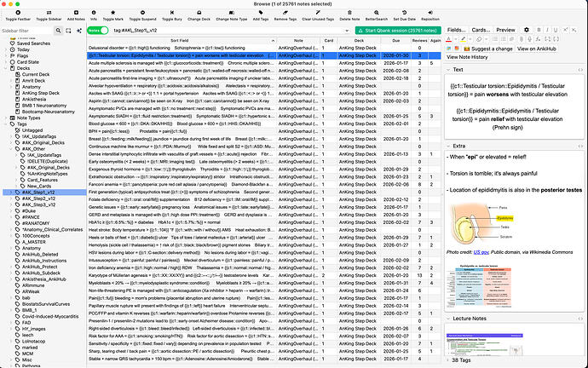Click the Reposition toolbar icon

[430, 13]
